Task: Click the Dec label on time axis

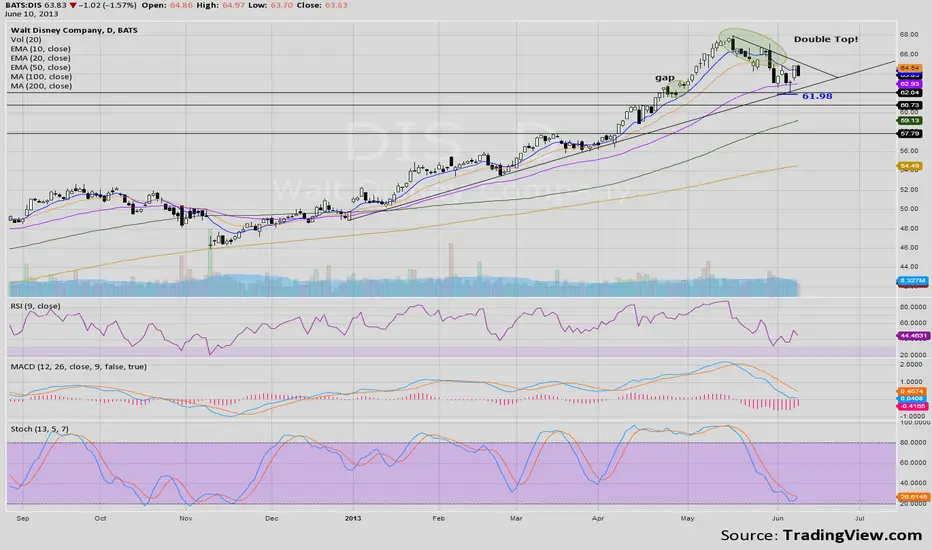Action: point(271,518)
